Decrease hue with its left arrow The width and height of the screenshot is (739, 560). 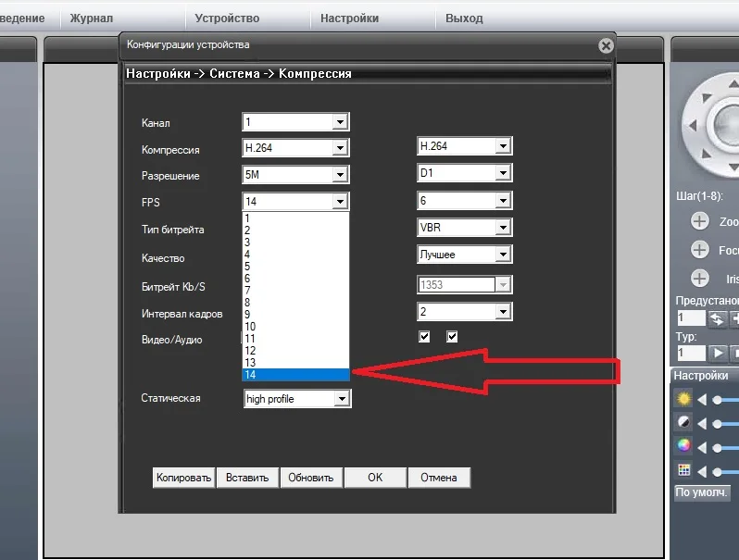coord(702,471)
